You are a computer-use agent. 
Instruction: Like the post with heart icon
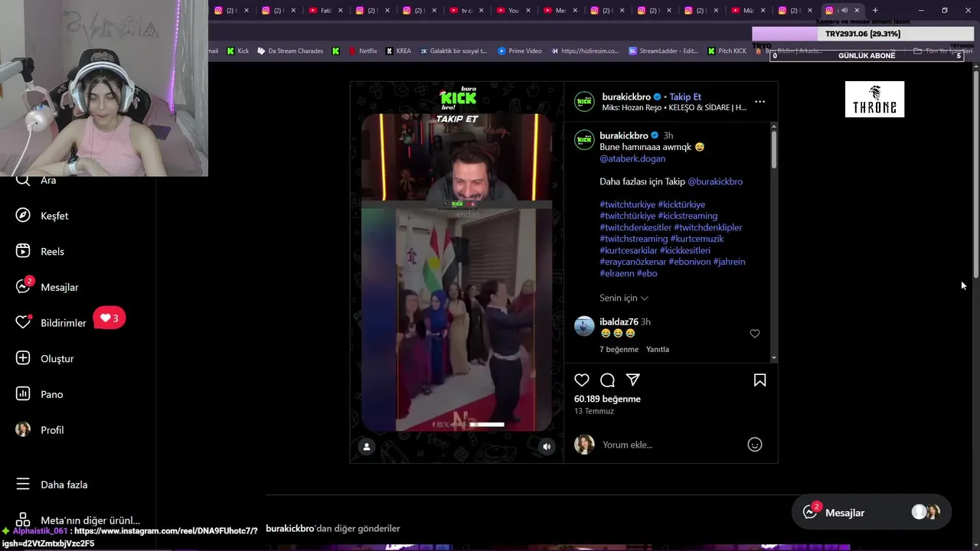coord(582,380)
